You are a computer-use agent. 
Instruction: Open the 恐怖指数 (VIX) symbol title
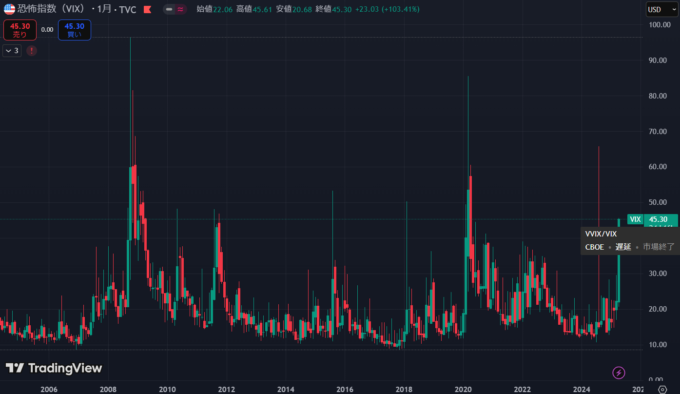click(x=51, y=9)
